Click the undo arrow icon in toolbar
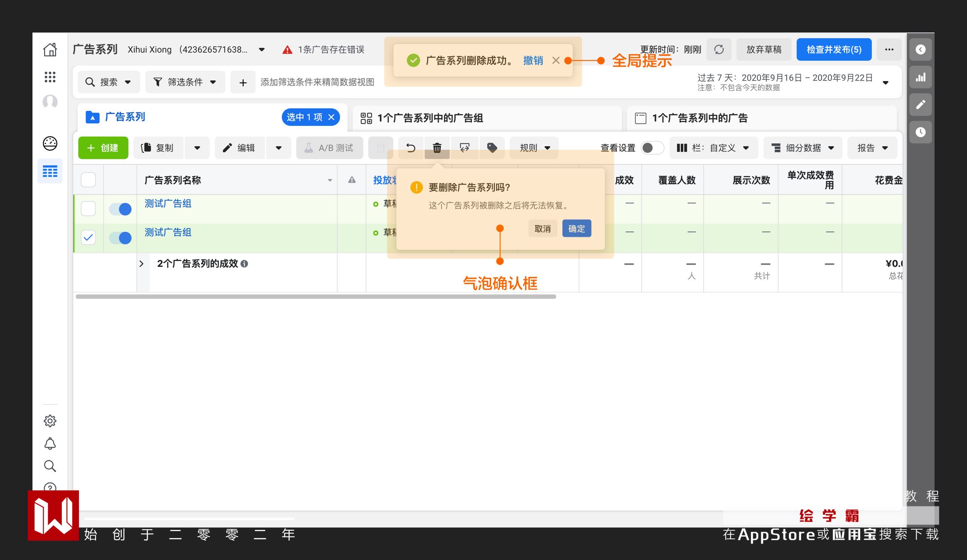Screen dimensions: 967x560 point(410,148)
